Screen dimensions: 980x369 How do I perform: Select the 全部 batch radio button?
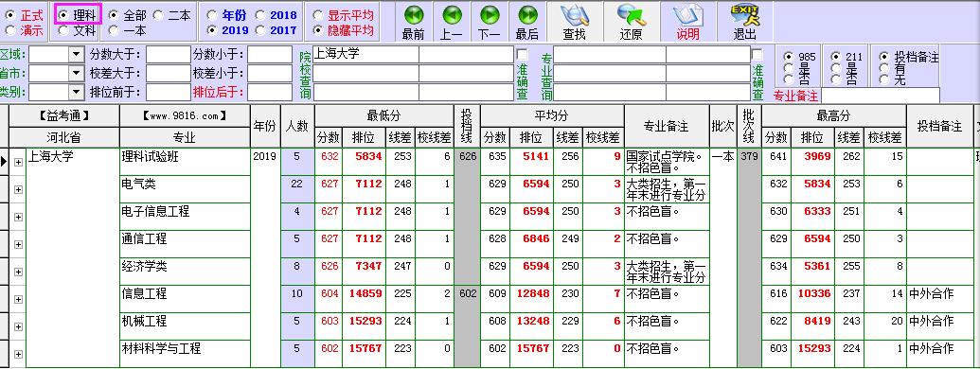[x=113, y=15]
